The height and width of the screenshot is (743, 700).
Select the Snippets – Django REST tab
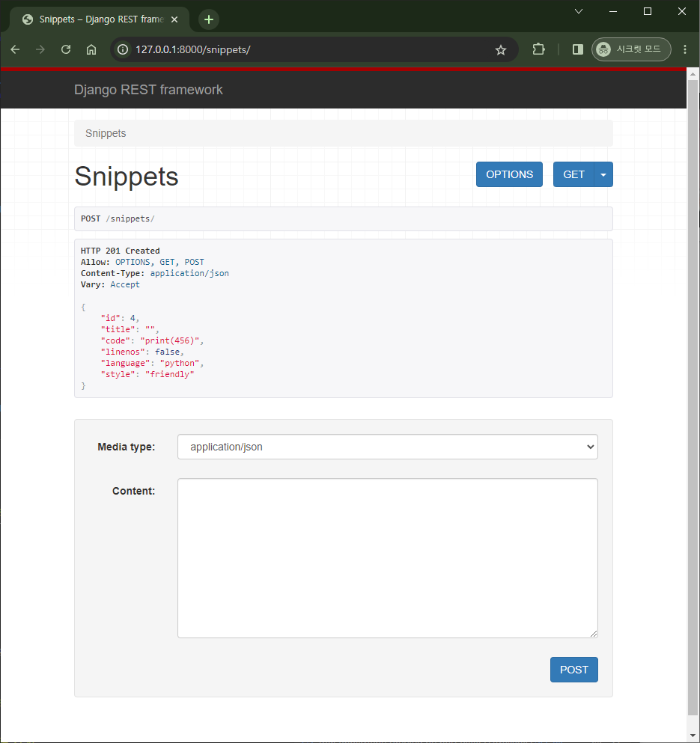[x=100, y=19]
